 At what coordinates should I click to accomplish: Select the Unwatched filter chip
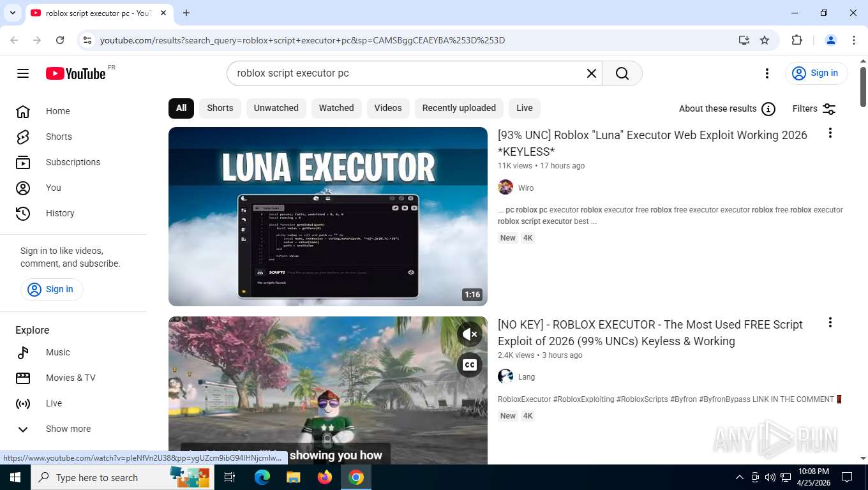click(276, 108)
